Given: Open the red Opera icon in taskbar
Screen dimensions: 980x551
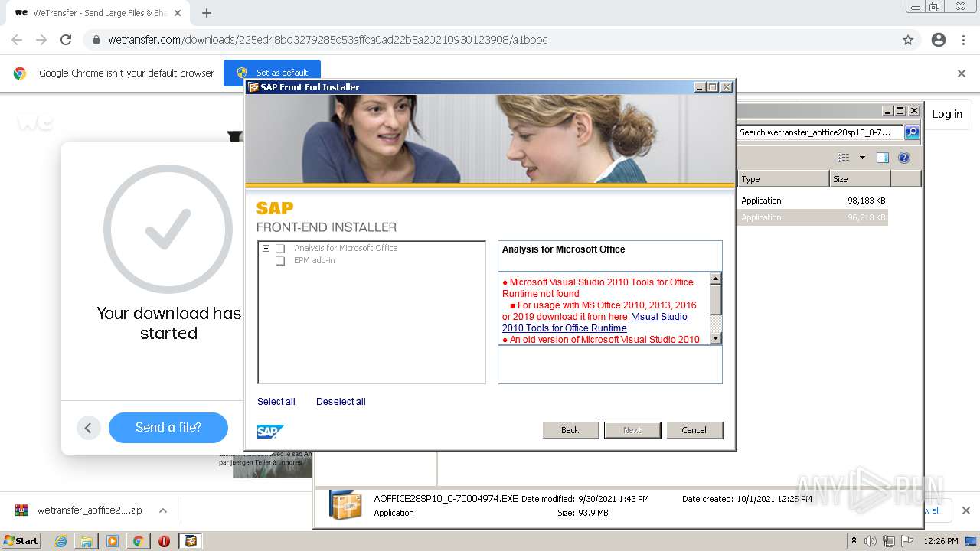Looking at the screenshot, I should coord(164,541).
